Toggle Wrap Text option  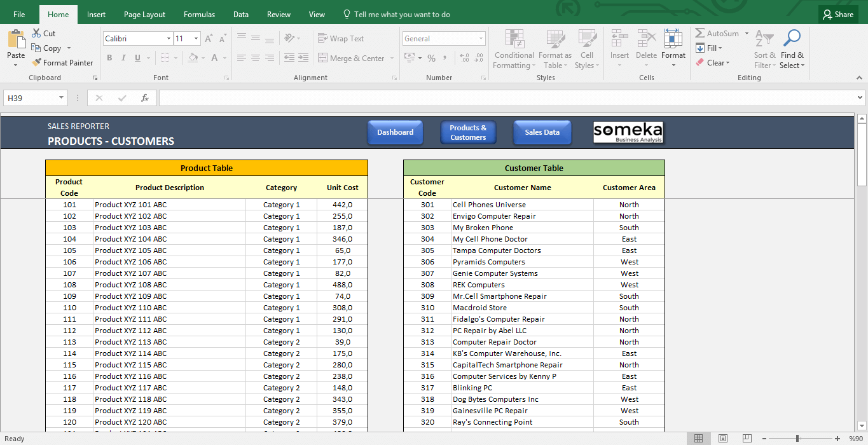pyautogui.click(x=341, y=39)
